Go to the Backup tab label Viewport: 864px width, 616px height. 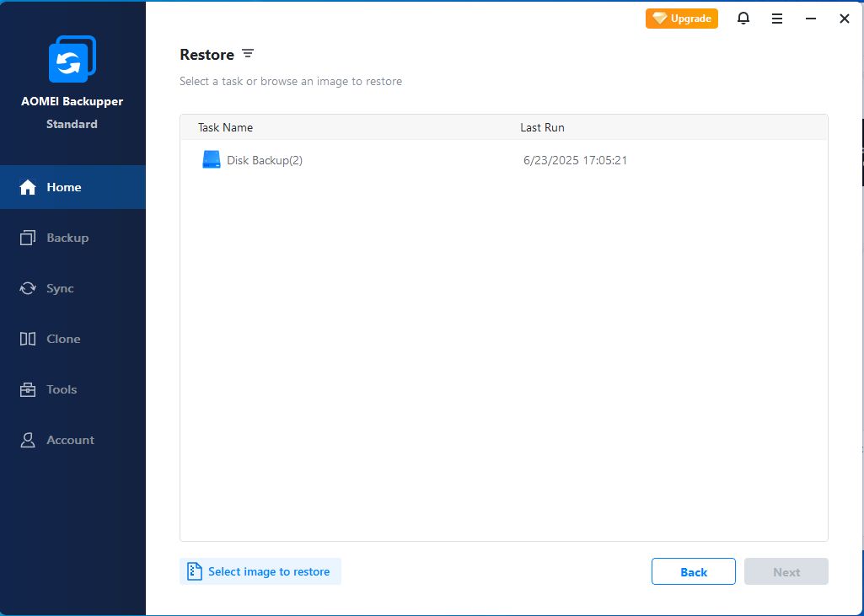67,238
